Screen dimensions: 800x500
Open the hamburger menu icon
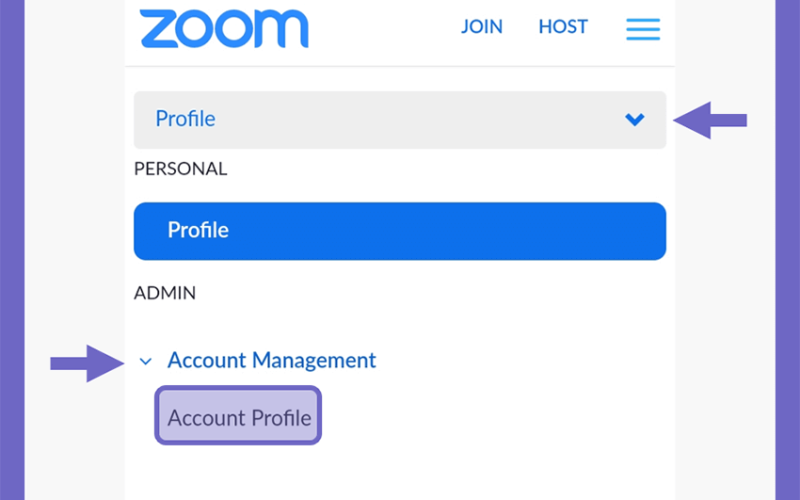[x=643, y=29]
